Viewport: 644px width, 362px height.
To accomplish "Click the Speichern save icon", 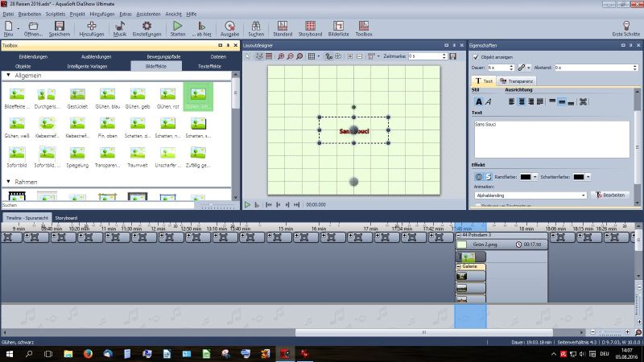I will (59, 27).
